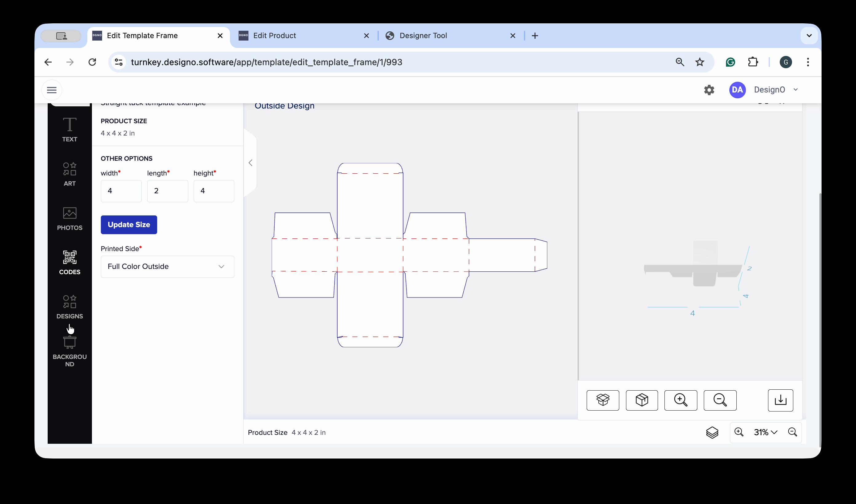Collapse the left options panel arrow
The image size is (856, 504).
click(250, 163)
